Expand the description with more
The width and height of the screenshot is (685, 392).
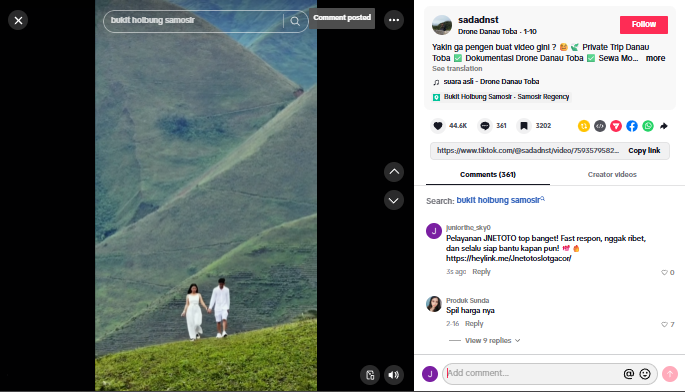(655, 58)
